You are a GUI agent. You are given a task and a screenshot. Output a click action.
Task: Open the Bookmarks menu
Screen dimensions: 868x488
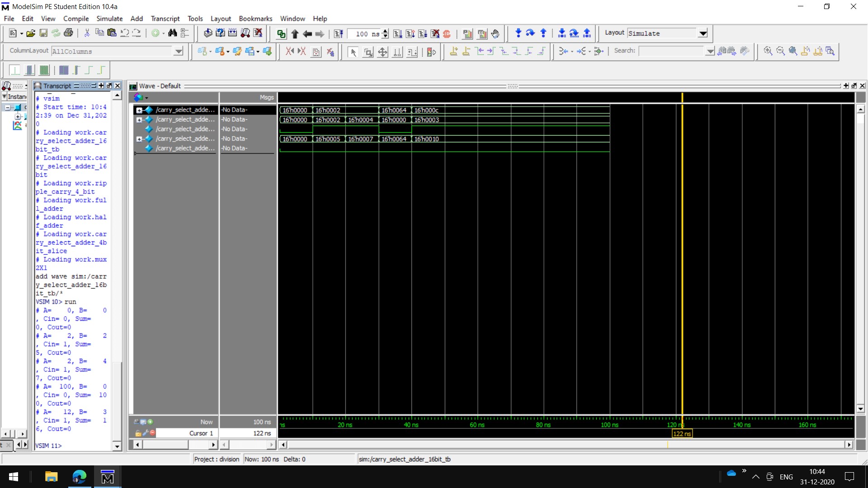point(255,19)
